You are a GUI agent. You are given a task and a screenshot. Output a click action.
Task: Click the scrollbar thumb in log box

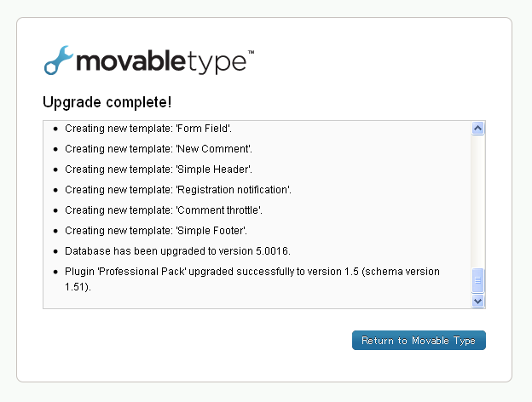point(477,280)
